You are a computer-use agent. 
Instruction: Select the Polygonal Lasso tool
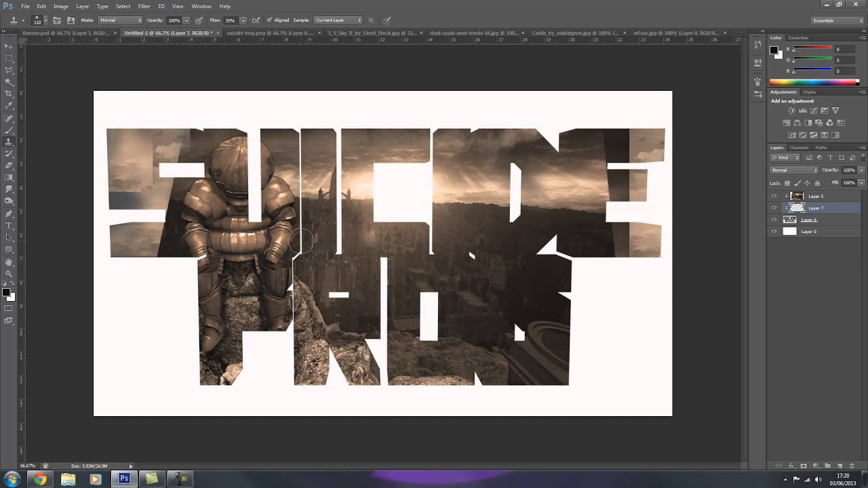pyautogui.click(x=9, y=70)
